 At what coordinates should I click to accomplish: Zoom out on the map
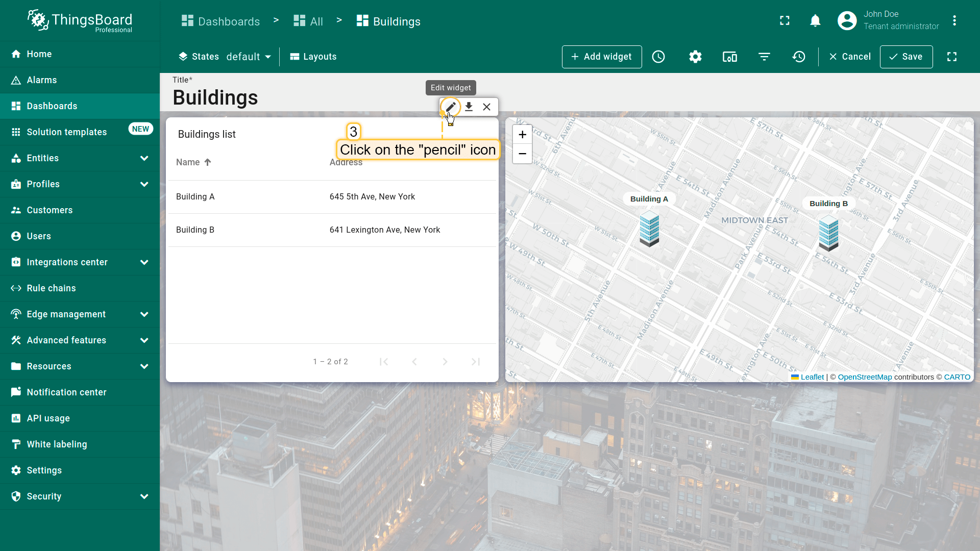[x=522, y=154]
